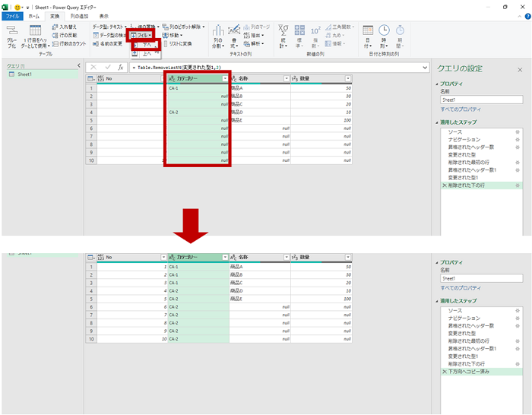This screenshot has width=532, height=415.
Task: Click gear icon beside ソース step
Action: coord(518,132)
